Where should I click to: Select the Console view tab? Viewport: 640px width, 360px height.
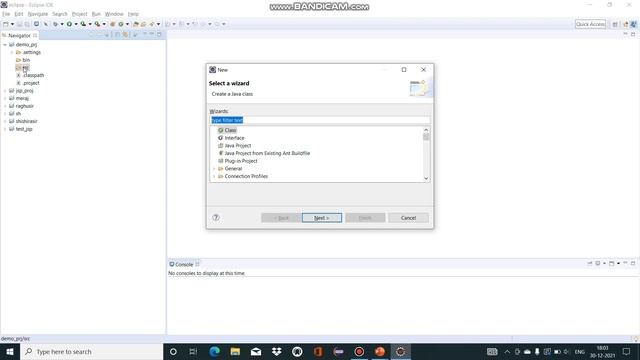click(x=184, y=264)
